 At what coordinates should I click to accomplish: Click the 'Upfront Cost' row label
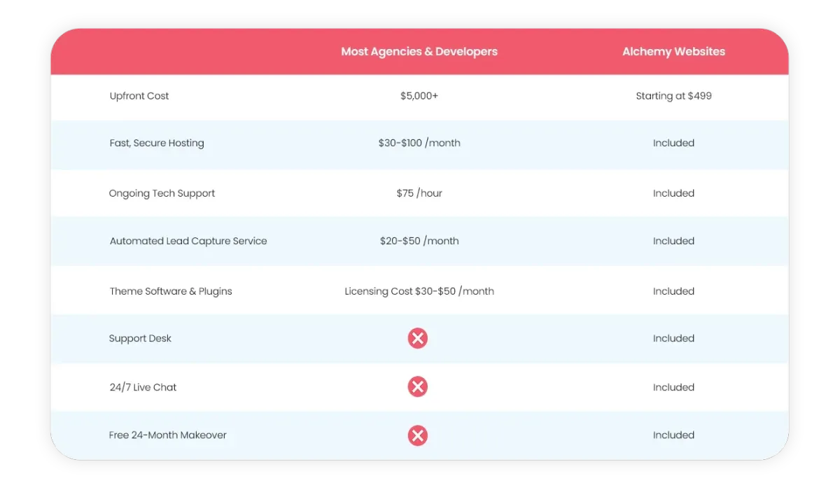tap(139, 96)
